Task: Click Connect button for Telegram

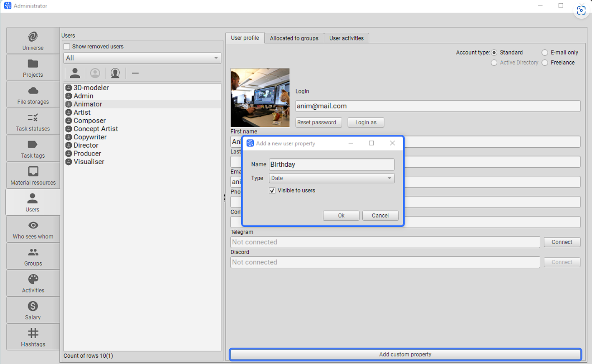Action: click(562, 242)
